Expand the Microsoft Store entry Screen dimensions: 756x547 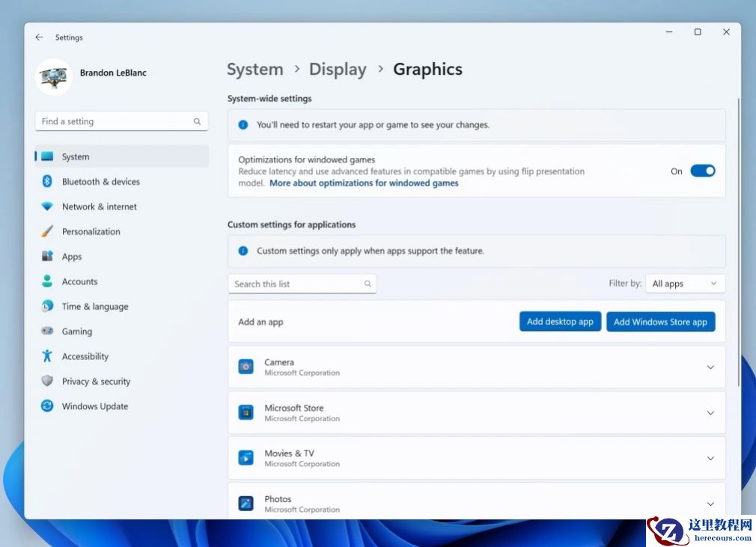[710, 412]
